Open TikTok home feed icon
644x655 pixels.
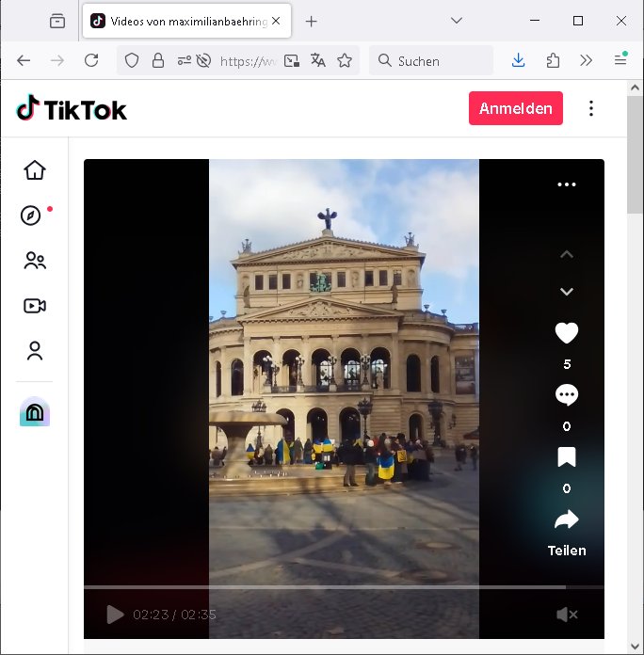35,170
